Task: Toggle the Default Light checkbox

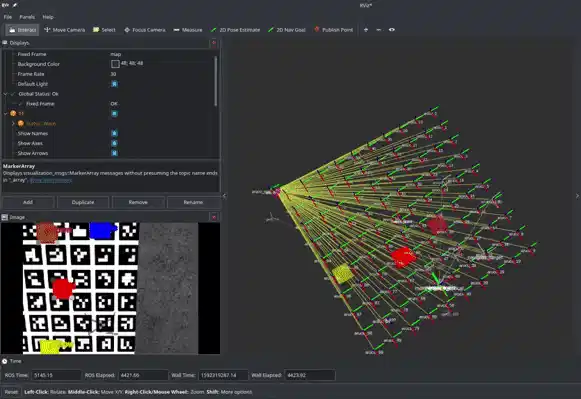Action: (114, 84)
